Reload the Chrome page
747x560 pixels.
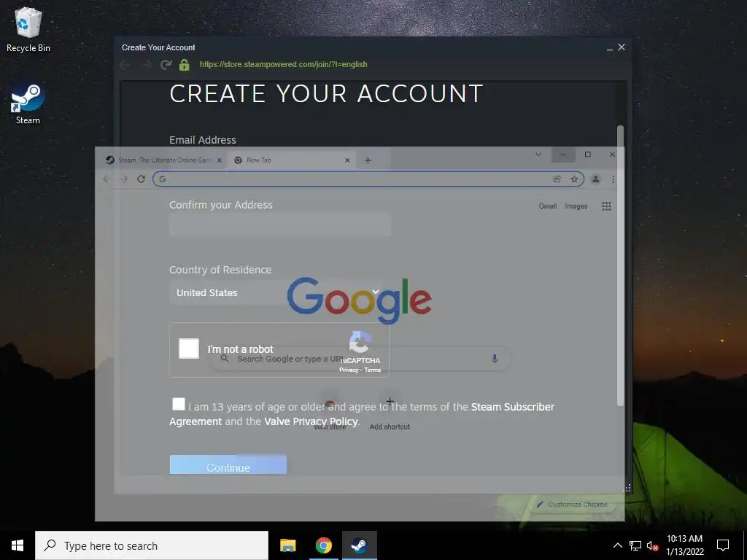tap(141, 179)
